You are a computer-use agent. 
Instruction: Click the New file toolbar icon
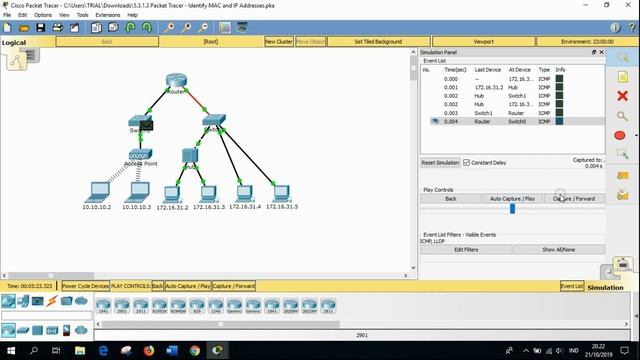[x=7, y=28]
